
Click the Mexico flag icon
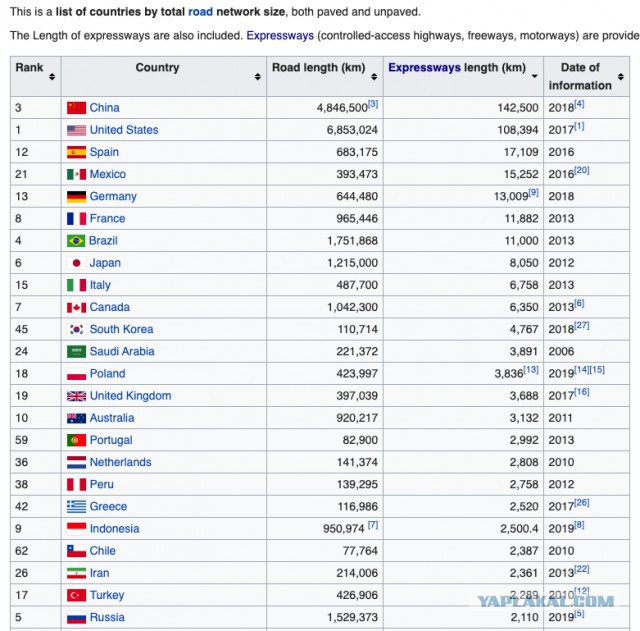click(76, 174)
